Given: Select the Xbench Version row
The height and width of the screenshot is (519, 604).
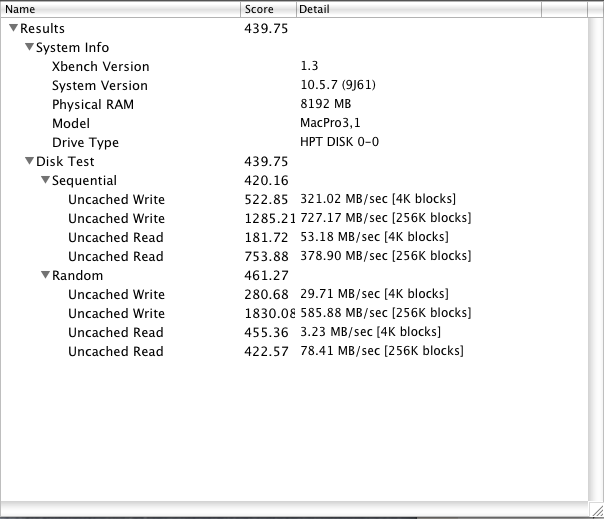Looking at the screenshot, I should tap(294, 66).
